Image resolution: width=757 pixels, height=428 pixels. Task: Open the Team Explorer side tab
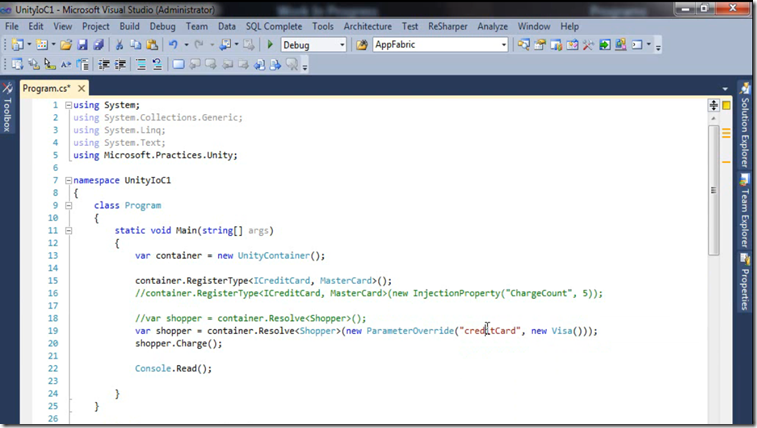(744, 211)
